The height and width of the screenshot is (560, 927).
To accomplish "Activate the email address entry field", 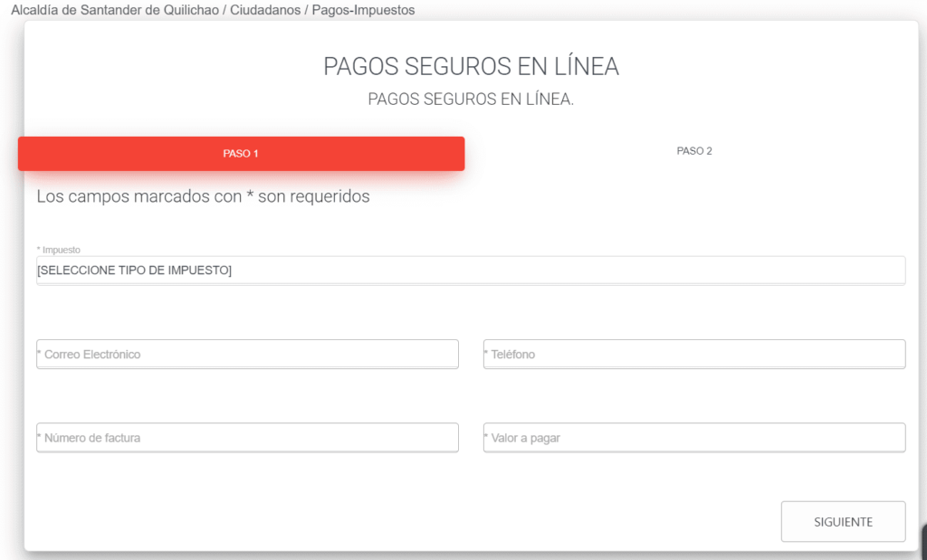I will (246, 354).
